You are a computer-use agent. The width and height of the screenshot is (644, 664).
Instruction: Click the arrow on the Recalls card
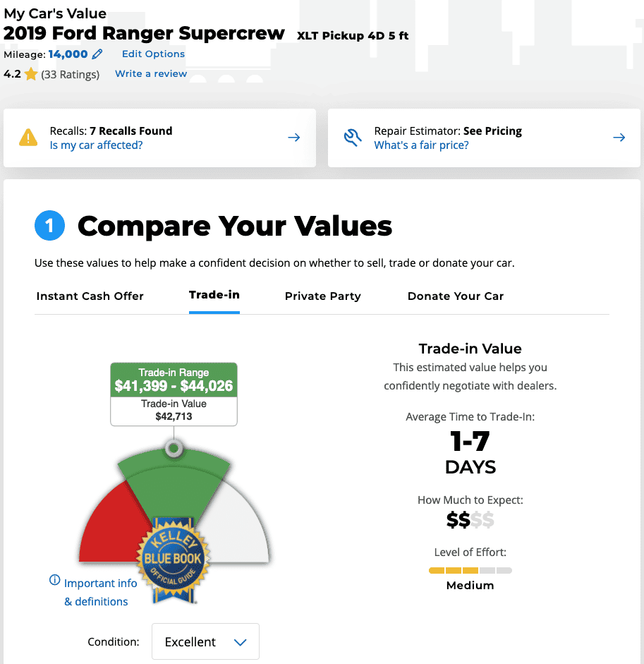point(294,137)
